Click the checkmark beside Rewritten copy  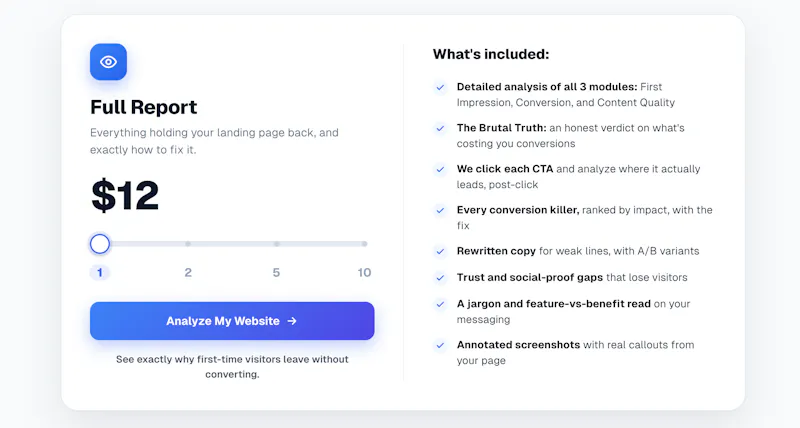pyautogui.click(x=440, y=251)
